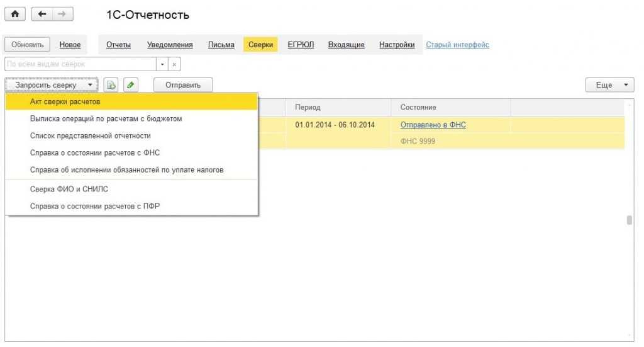
Task: Open the ЕГРЮЛ tab
Action: coord(301,45)
